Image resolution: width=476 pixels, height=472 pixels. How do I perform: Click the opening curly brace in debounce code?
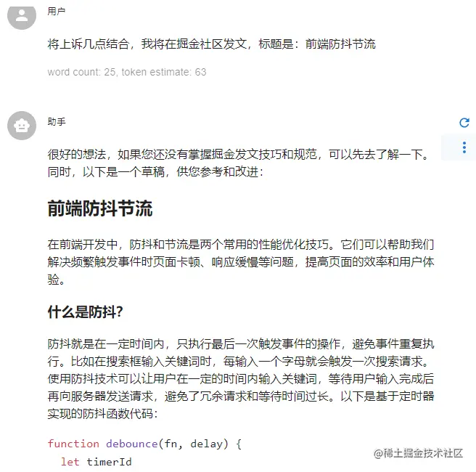[x=239, y=444]
